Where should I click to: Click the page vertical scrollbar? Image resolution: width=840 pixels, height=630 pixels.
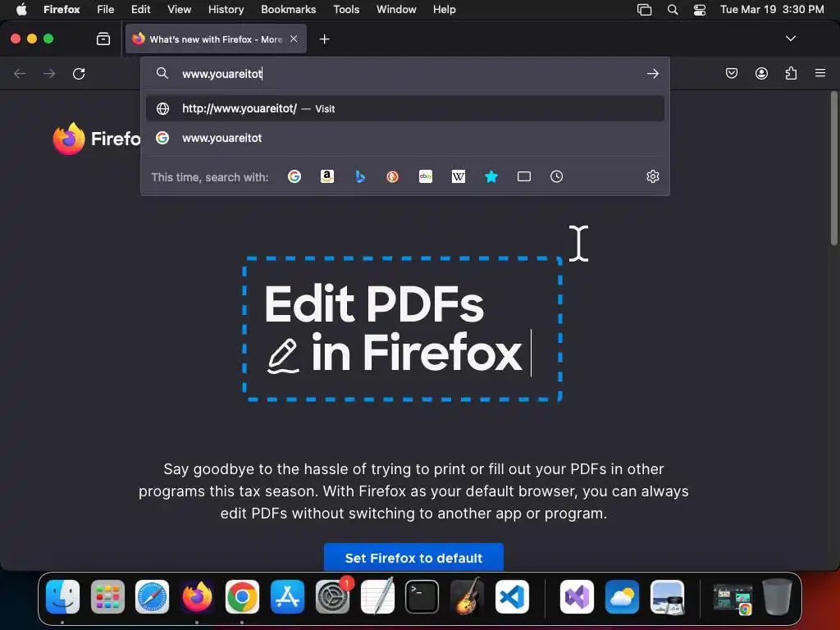coord(833,169)
